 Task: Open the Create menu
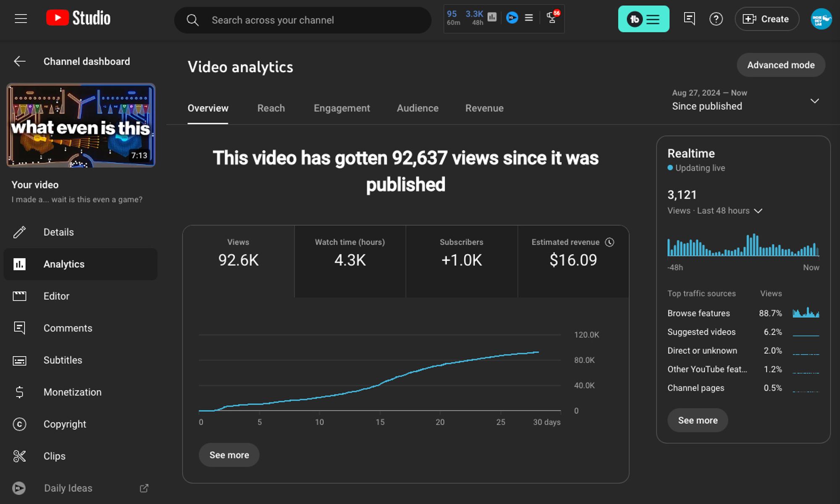pos(767,18)
